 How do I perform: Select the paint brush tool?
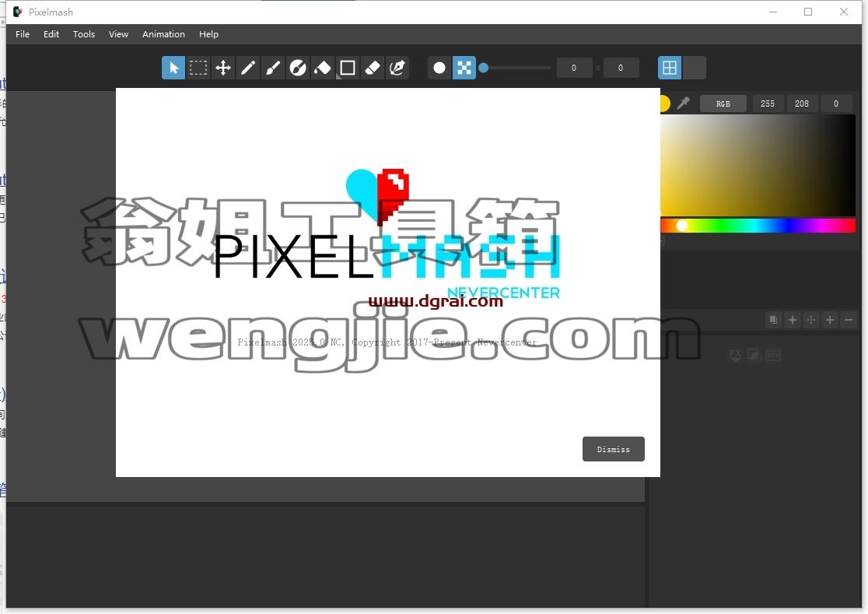273,68
